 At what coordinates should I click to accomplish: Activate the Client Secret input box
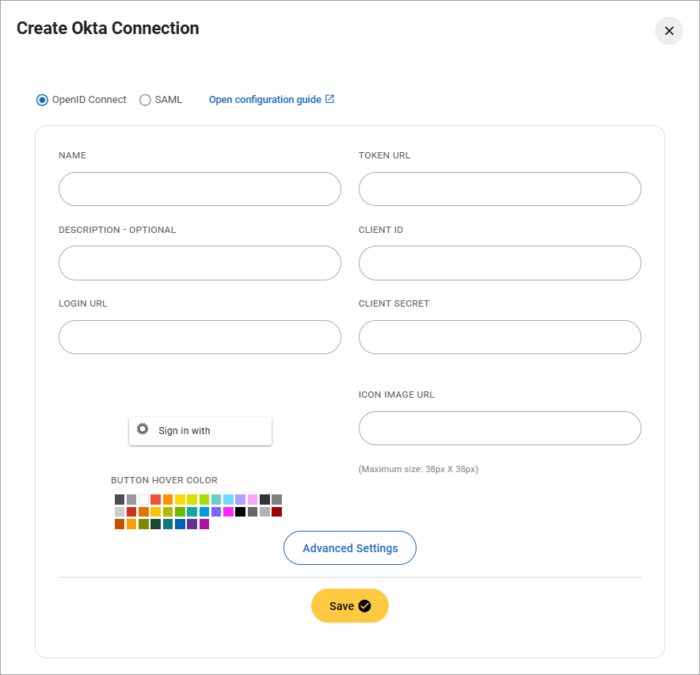(x=500, y=337)
